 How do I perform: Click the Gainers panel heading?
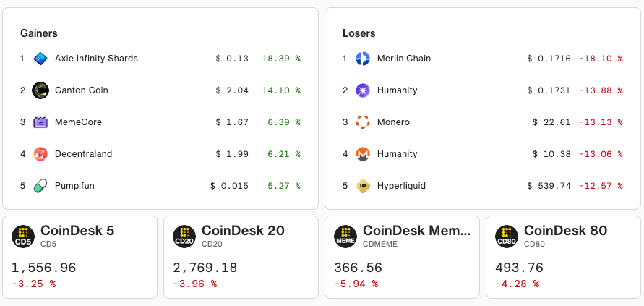(x=39, y=33)
